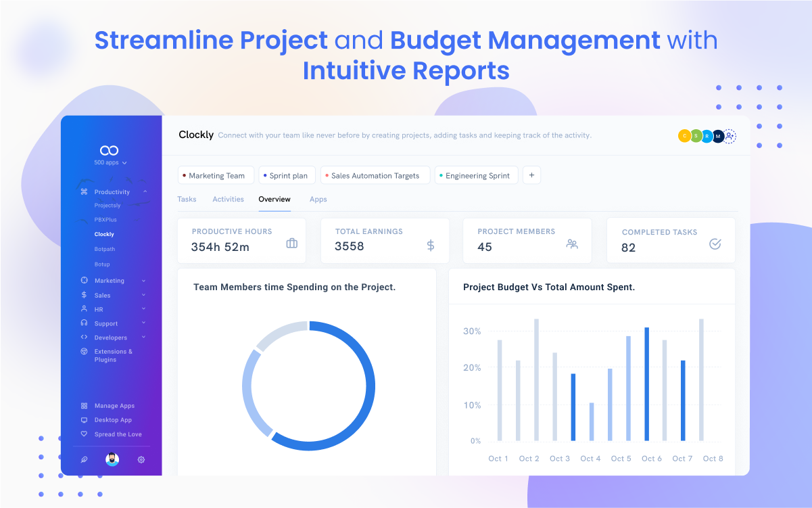This screenshot has width=812, height=508.
Task: Click the feather icon at sidebar bottom
Action: 84,460
